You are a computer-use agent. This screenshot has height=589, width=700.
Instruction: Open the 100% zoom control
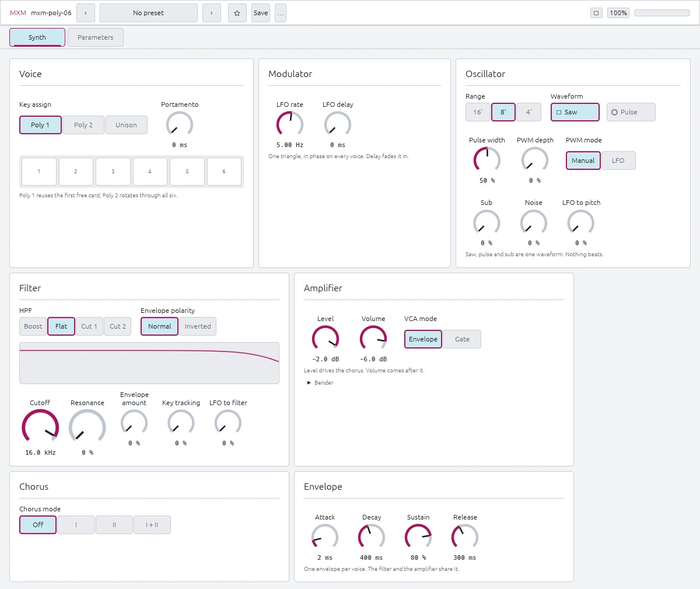tap(618, 13)
